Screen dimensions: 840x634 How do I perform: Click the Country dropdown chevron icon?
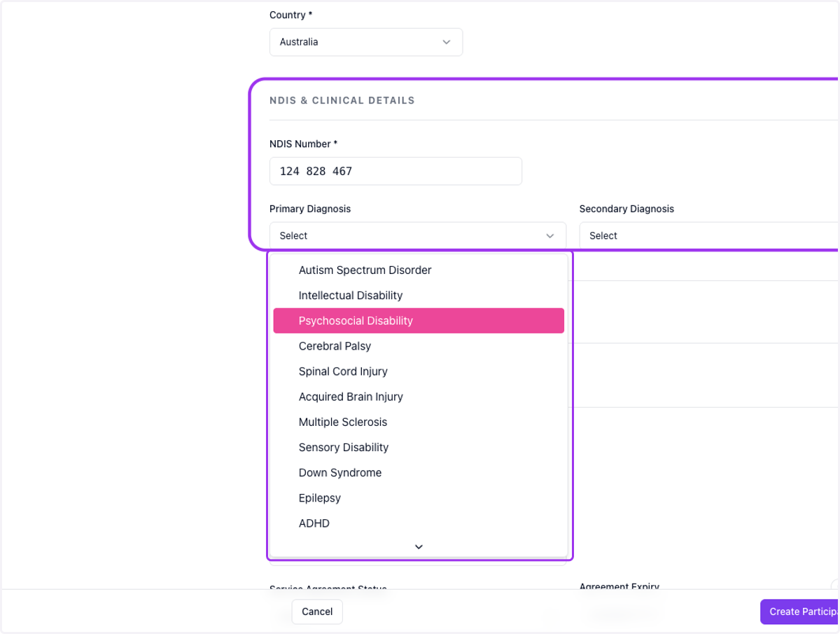click(447, 42)
